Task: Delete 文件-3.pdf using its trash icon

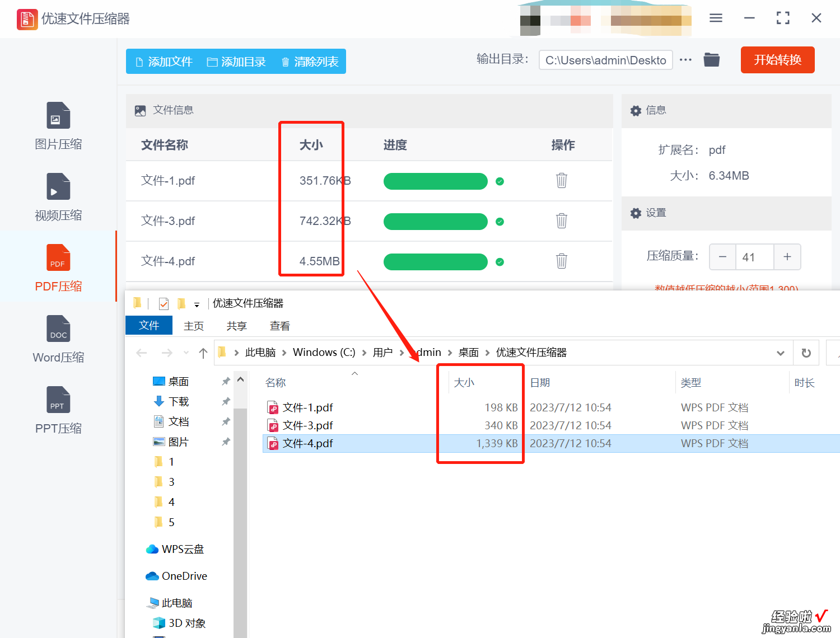Action: click(562, 221)
